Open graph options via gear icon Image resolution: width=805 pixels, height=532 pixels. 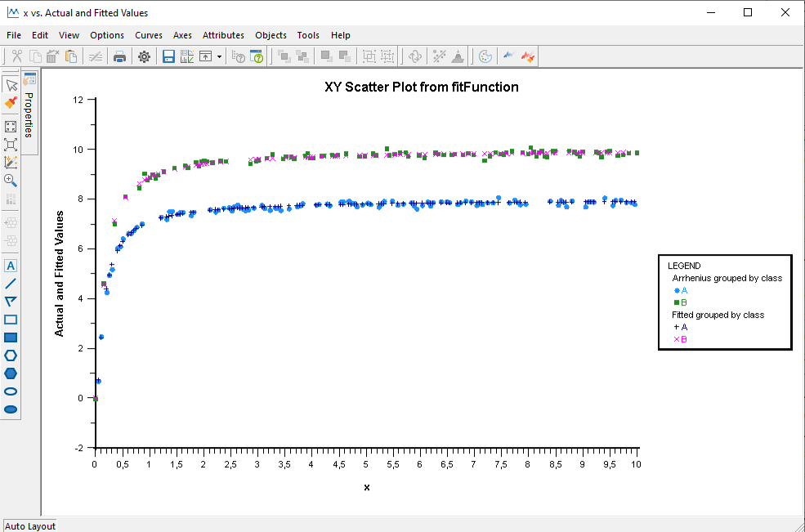pos(145,56)
